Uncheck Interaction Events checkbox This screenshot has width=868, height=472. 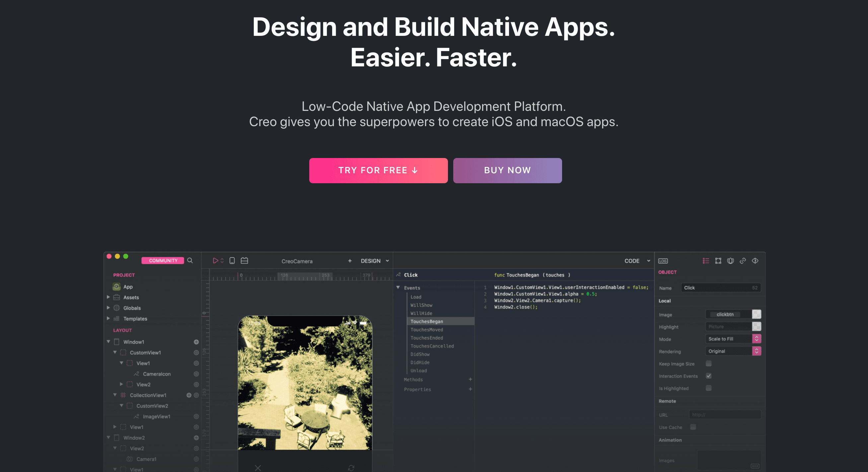pyautogui.click(x=709, y=376)
